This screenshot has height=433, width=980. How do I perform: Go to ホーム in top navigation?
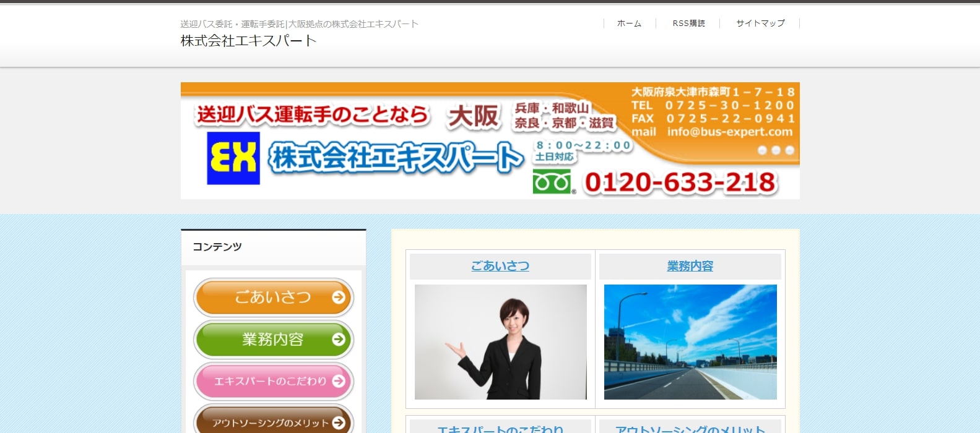click(x=629, y=24)
